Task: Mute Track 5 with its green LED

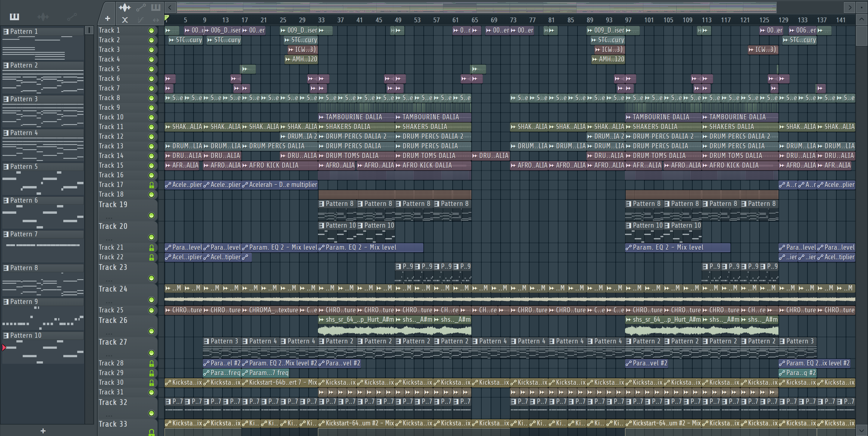Action: (152, 69)
